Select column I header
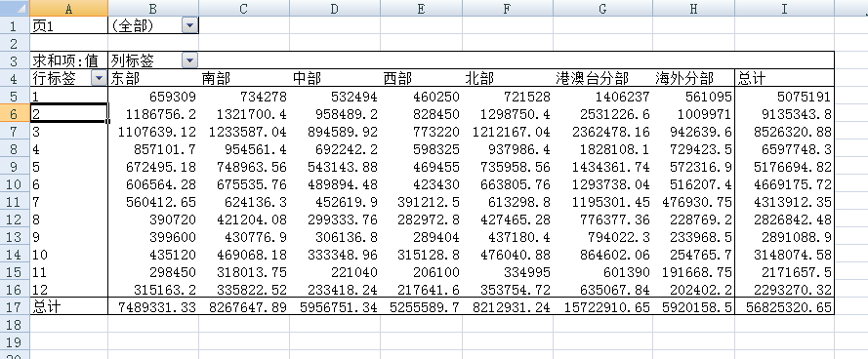This screenshot has width=868, height=359. pos(784,9)
